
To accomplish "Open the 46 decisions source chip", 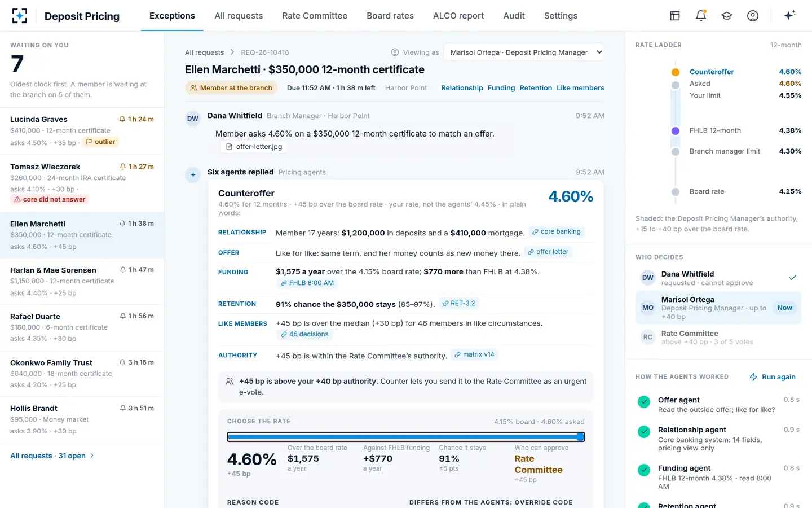I will click(x=304, y=335).
